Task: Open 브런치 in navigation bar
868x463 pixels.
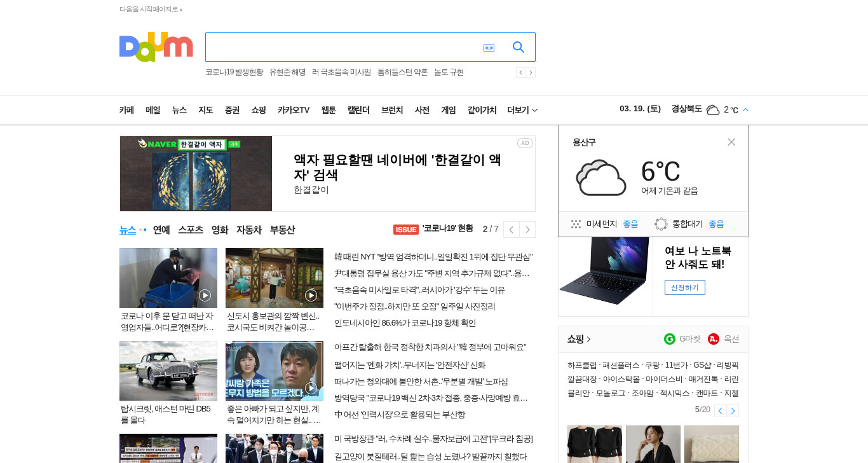Action: 392,110
